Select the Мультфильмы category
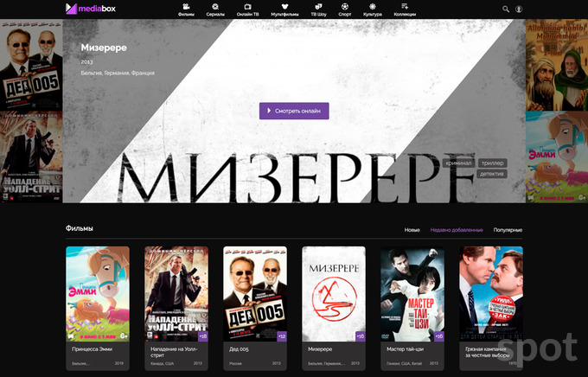Viewport: 588px width, 377px height. [x=284, y=10]
